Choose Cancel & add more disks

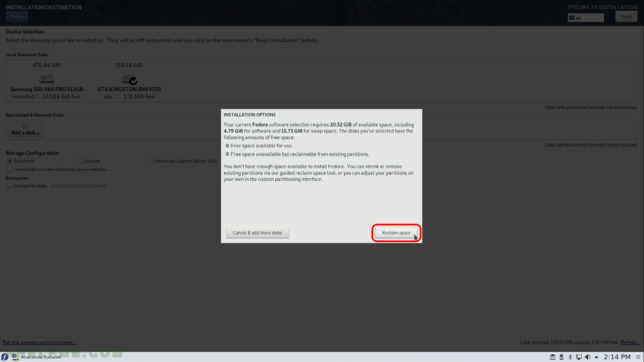point(257,233)
